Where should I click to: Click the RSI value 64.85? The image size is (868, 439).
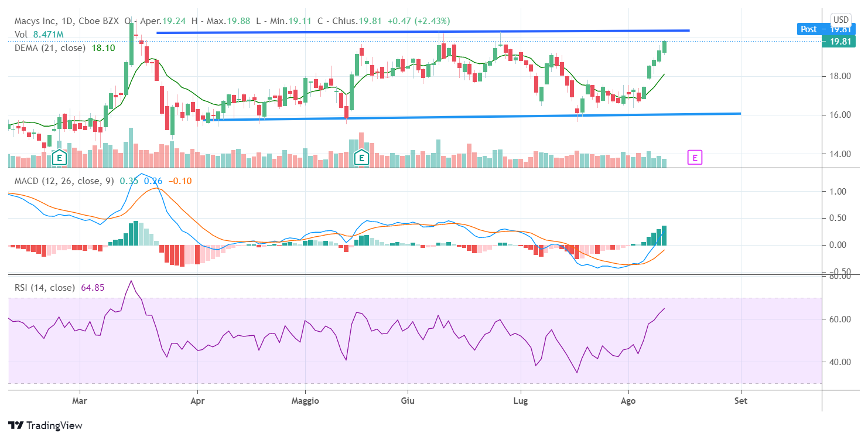93,288
